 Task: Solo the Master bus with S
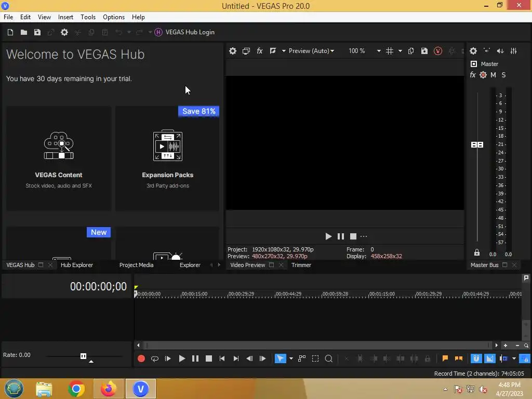[503, 75]
